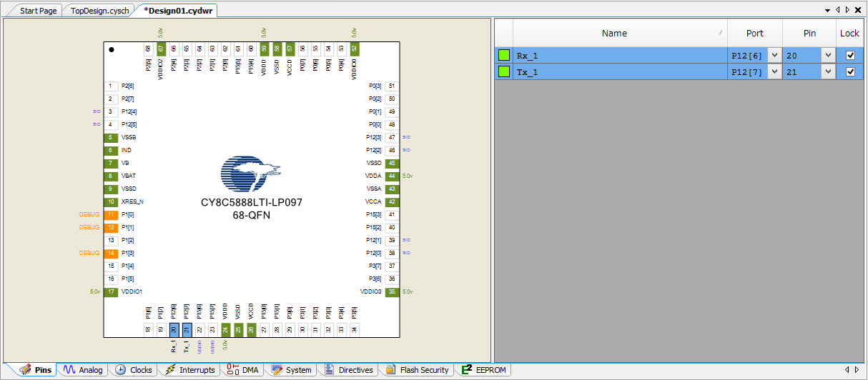868x380 pixels.
Task: Select orange debug pin 14 P1[3]
Action: coord(111,253)
